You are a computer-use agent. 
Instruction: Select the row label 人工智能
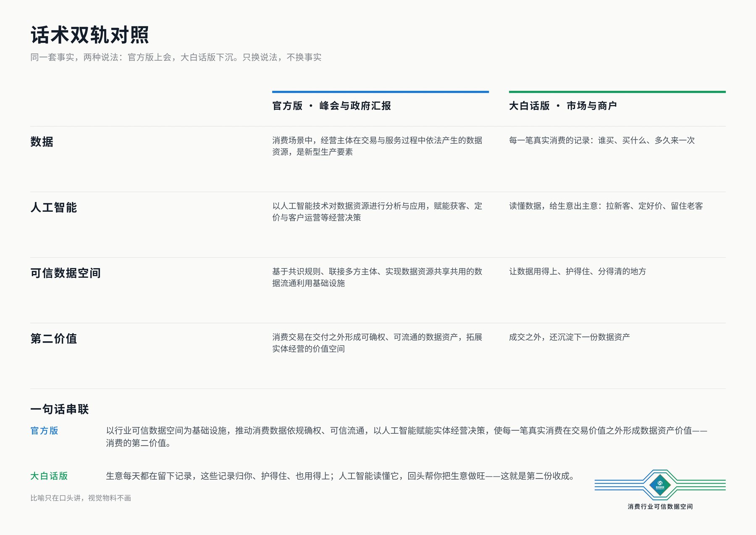pyautogui.click(x=54, y=207)
